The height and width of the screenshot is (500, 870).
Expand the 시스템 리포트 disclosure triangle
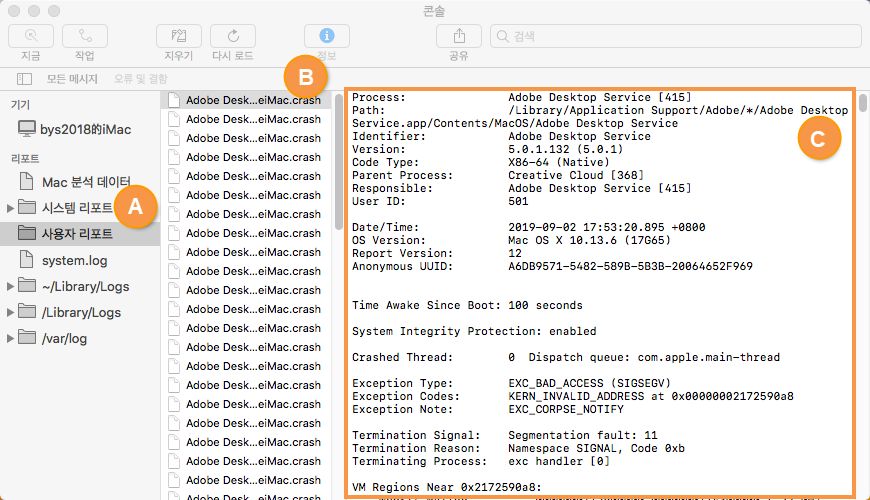(10, 208)
